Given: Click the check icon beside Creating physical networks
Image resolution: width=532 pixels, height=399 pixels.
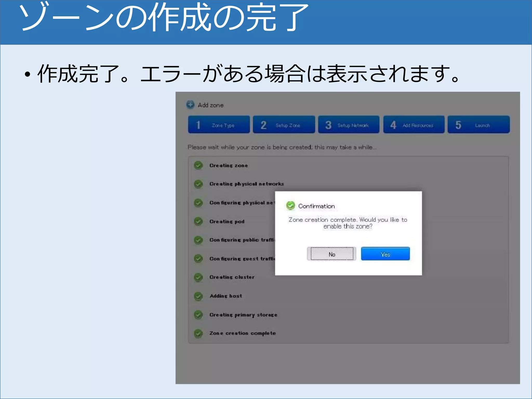Looking at the screenshot, I should (x=198, y=184).
